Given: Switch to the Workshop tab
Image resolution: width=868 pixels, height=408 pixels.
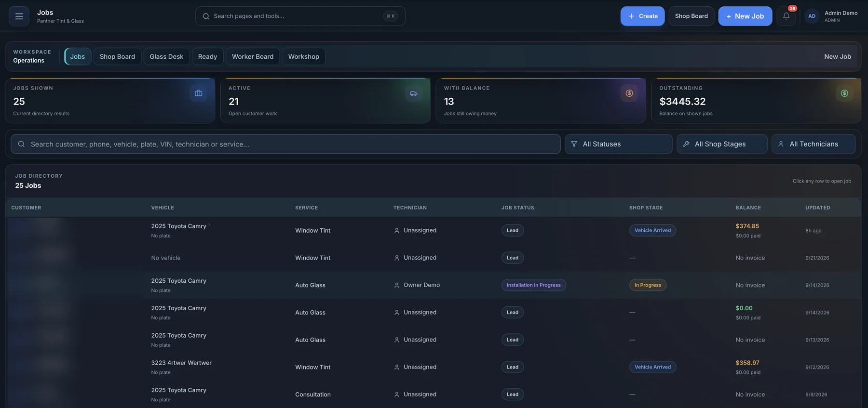Looking at the screenshot, I should point(304,56).
